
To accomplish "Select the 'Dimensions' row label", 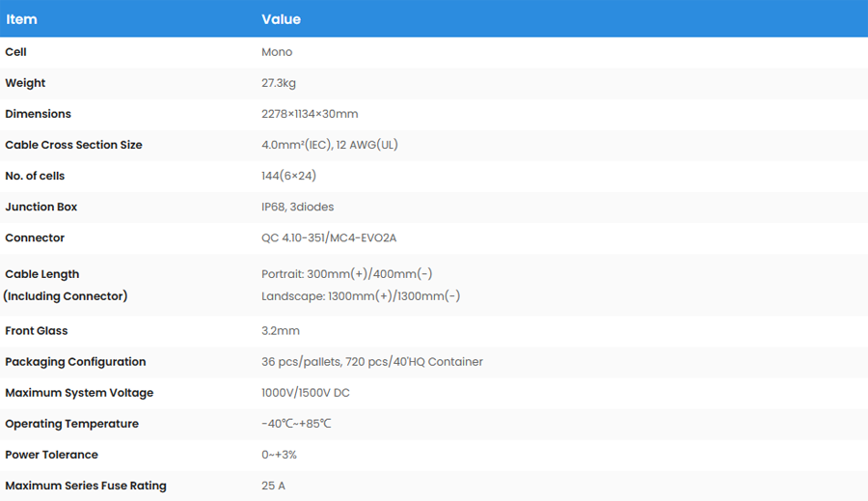I will (x=38, y=114).
